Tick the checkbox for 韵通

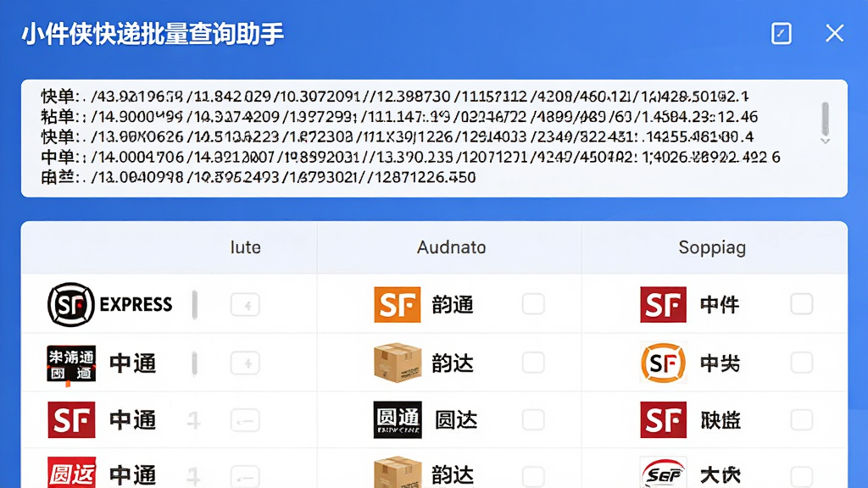[x=533, y=304]
